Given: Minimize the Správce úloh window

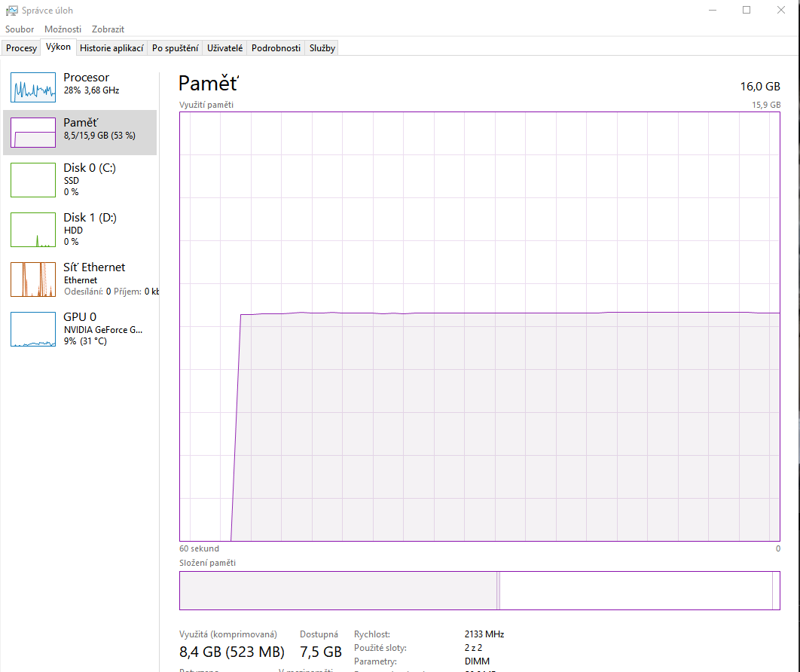Looking at the screenshot, I should [712, 11].
